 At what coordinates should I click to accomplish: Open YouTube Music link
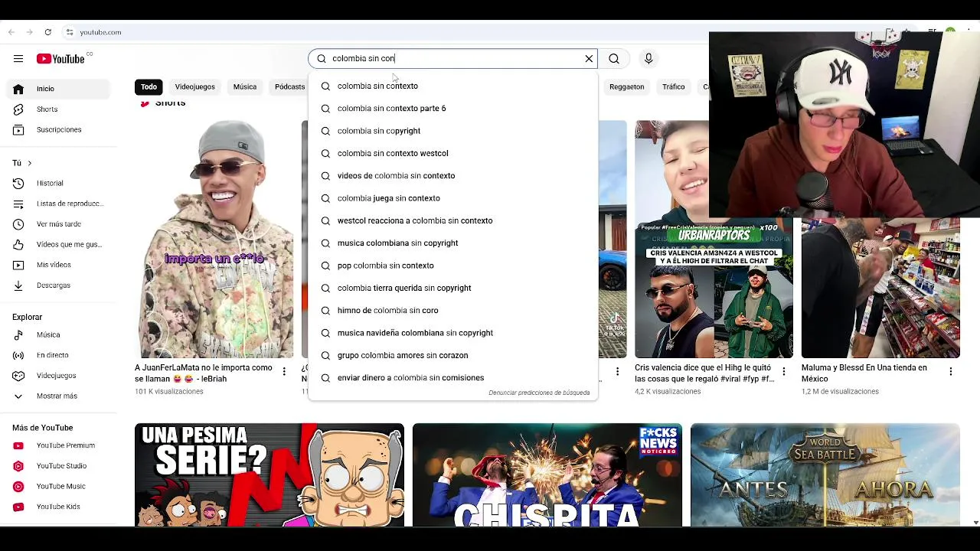(58, 487)
